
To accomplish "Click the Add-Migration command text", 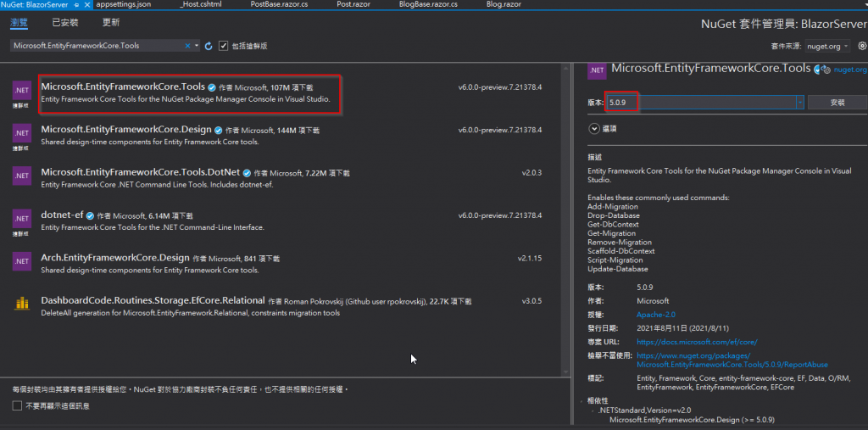I will click(612, 207).
